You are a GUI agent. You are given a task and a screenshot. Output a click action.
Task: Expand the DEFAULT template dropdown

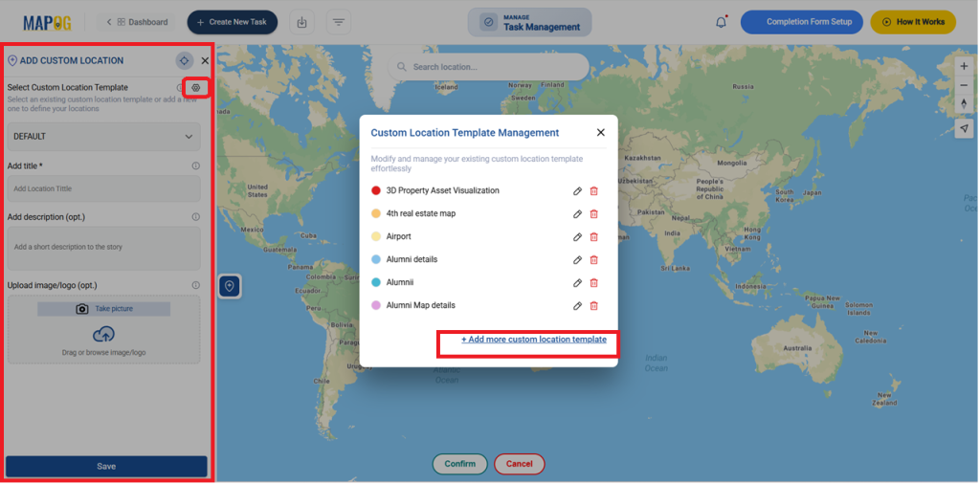coord(104,137)
